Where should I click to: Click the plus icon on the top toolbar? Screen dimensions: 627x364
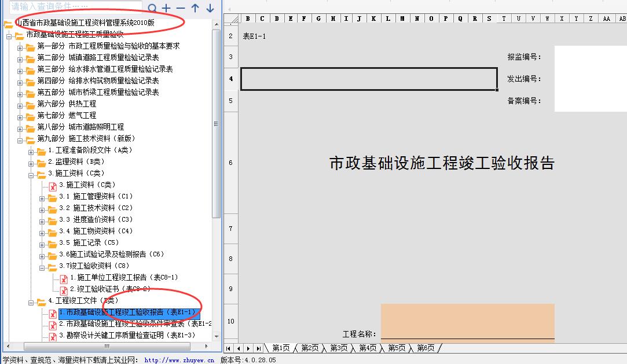point(166,9)
